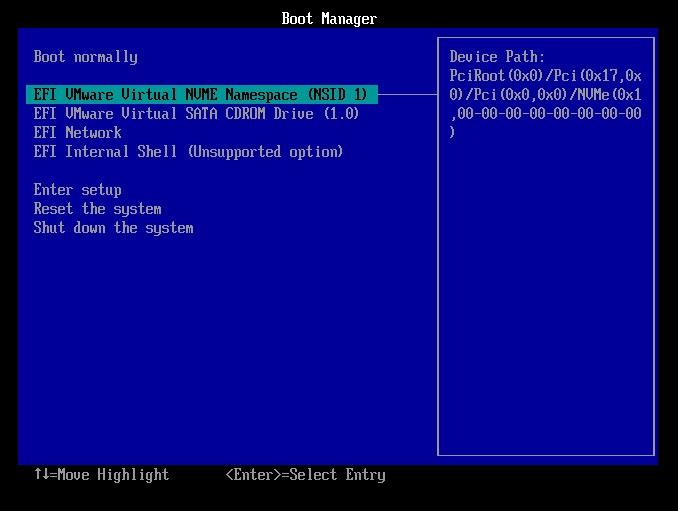Click the up/down arrows hint icon
Viewport: 678px width, 511px height.
click(x=41, y=475)
